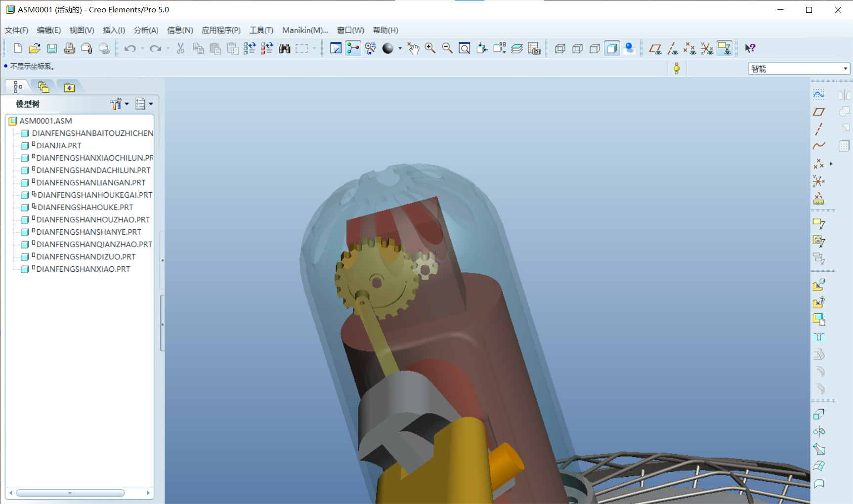Print the active model
The image size is (853, 504).
pos(69,48)
